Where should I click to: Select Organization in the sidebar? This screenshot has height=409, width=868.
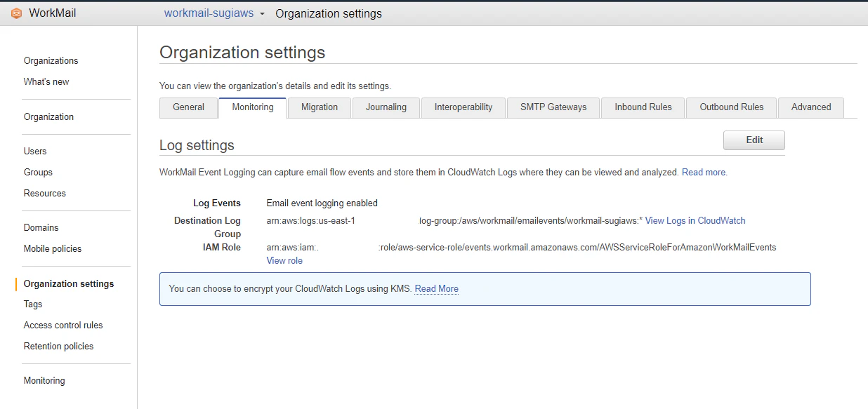48,117
